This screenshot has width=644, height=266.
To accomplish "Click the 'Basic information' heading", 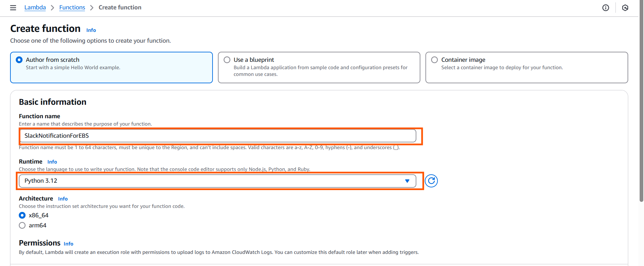I will (52, 102).
